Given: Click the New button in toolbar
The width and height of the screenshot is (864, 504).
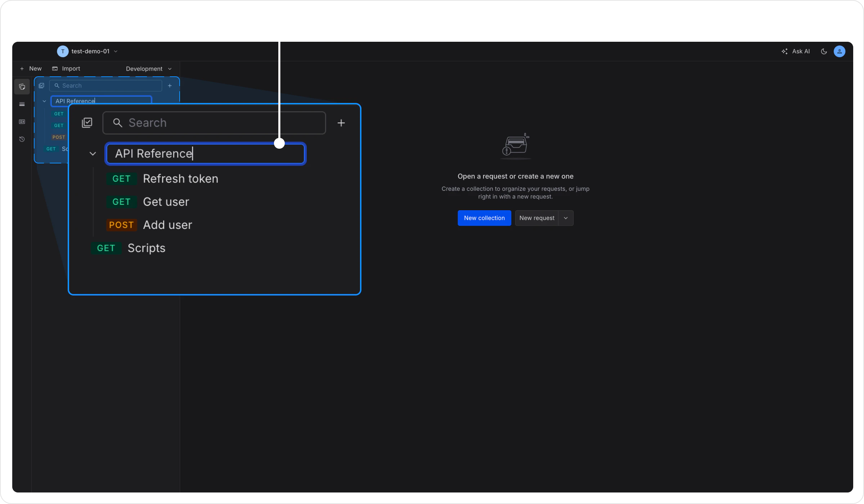Looking at the screenshot, I should tap(31, 69).
